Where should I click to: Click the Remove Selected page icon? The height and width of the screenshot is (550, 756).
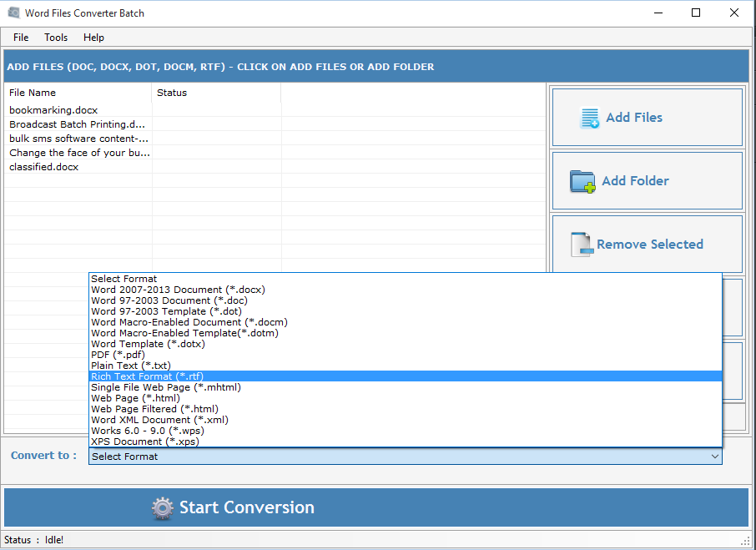pyautogui.click(x=582, y=245)
